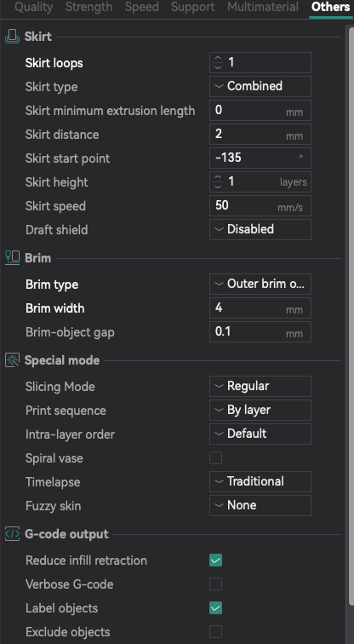The image size is (354, 644).
Task: Click the Brim width input field
Action: click(x=260, y=308)
